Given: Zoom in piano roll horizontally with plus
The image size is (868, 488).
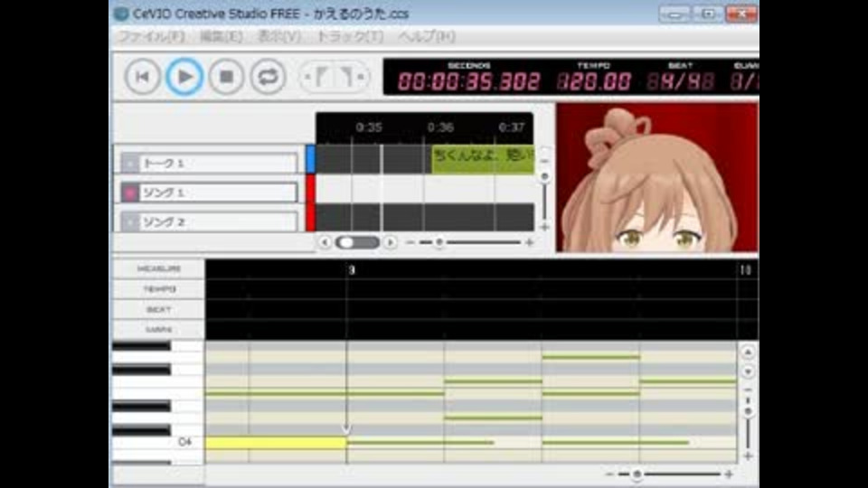Looking at the screenshot, I should pyautogui.click(x=729, y=474).
